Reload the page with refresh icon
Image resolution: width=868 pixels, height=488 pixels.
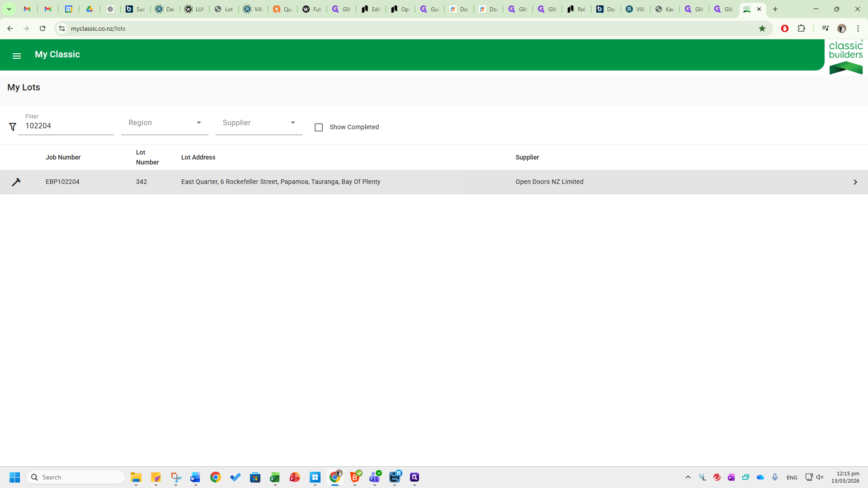pyautogui.click(x=42, y=28)
